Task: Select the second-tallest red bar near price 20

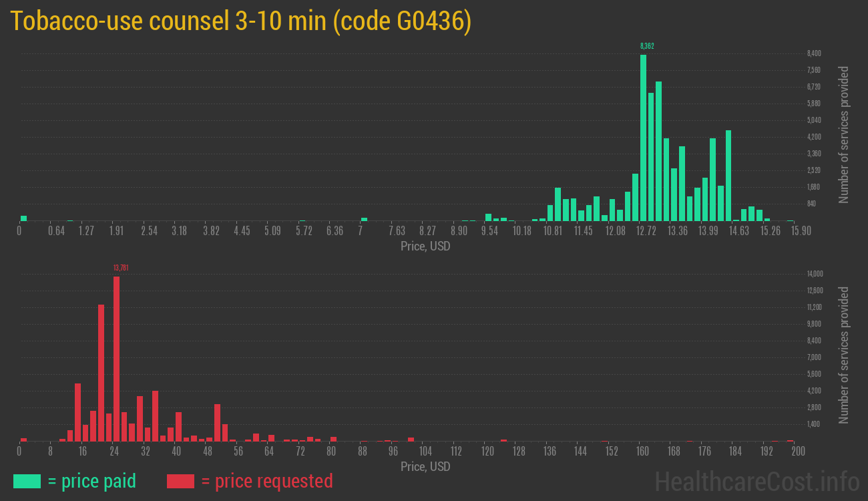Action: [101, 372]
